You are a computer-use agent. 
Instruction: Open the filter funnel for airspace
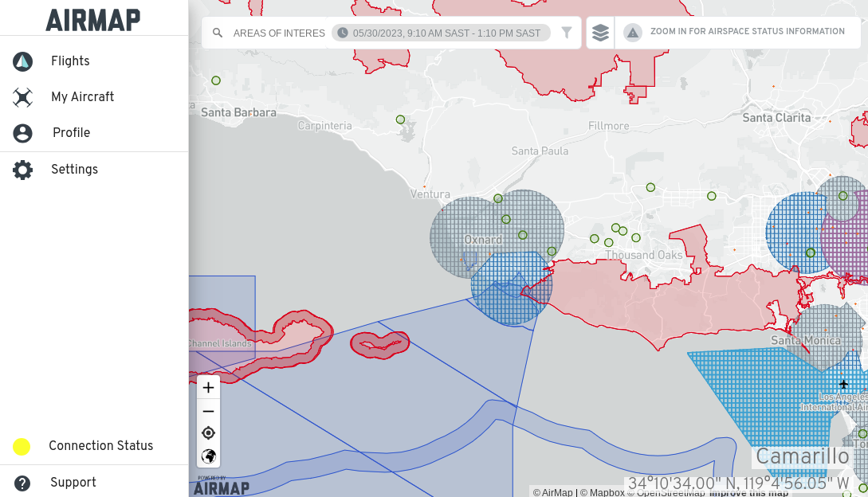pos(567,33)
